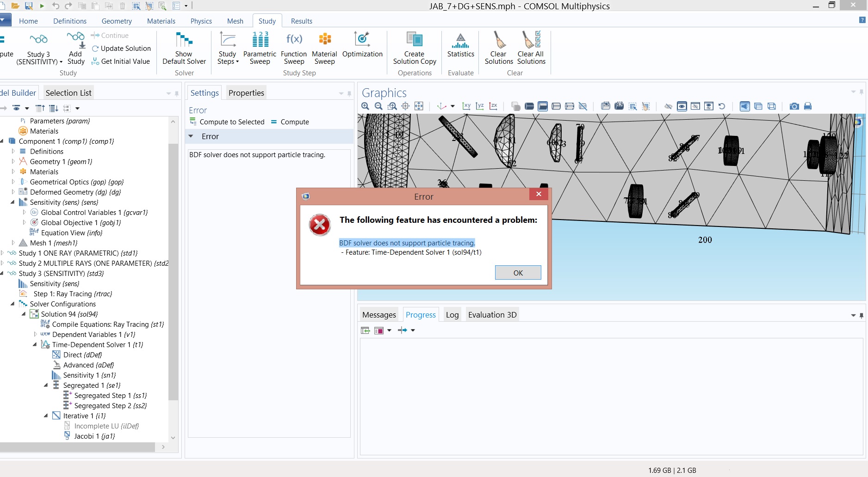Switch to the XY plane view
This screenshot has width=868, height=477.
[x=466, y=106]
